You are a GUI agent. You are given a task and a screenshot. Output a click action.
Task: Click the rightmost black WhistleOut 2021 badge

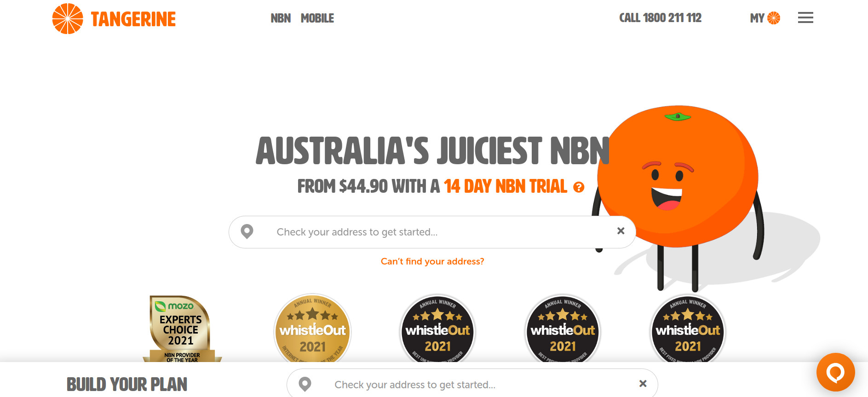688,328
